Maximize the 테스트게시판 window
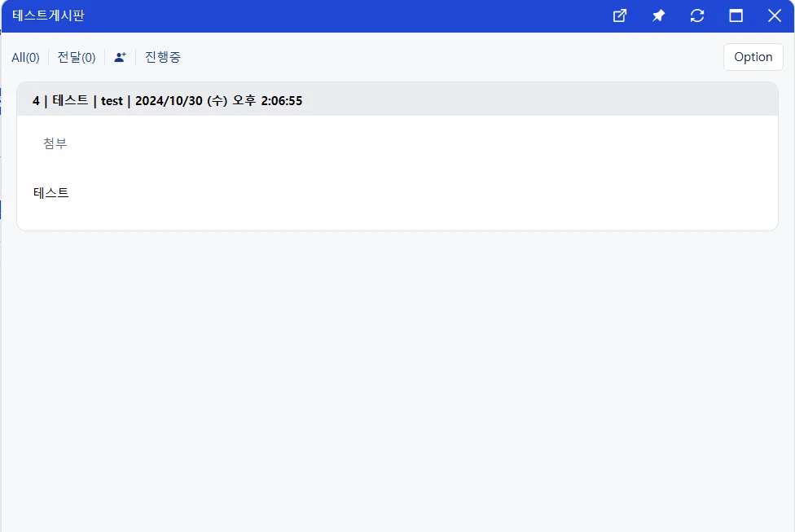The width and height of the screenshot is (795, 532). tap(736, 15)
